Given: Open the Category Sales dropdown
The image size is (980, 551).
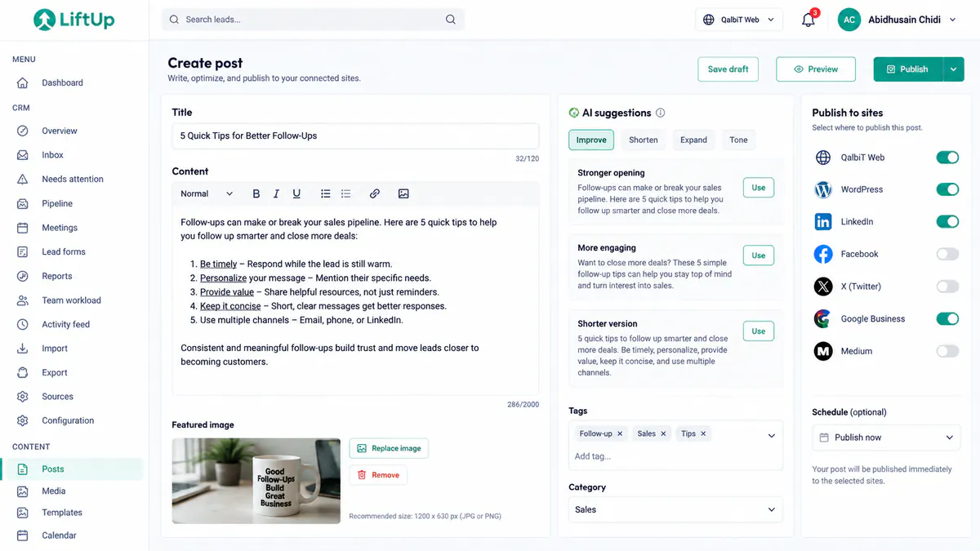Looking at the screenshot, I should (x=675, y=509).
